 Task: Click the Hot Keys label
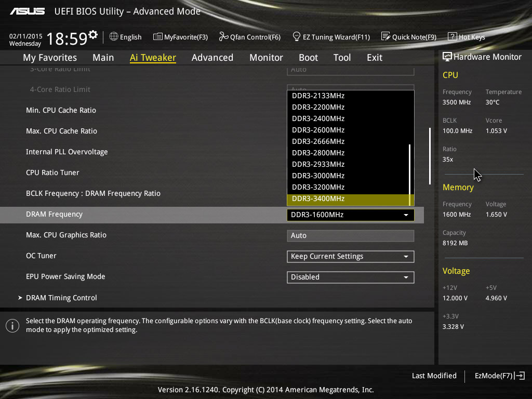[472, 37]
